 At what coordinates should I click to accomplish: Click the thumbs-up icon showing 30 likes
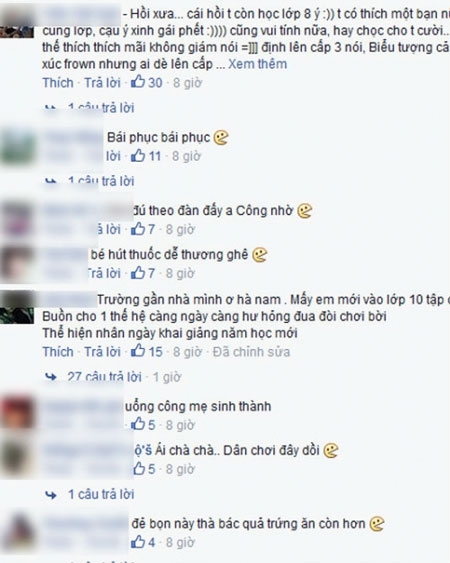point(138,82)
